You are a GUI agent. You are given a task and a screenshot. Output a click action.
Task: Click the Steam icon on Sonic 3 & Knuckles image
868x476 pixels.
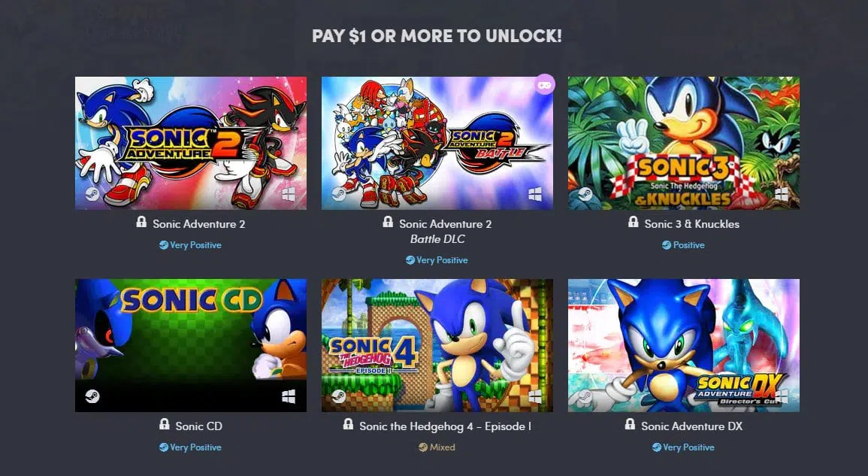point(585,194)
